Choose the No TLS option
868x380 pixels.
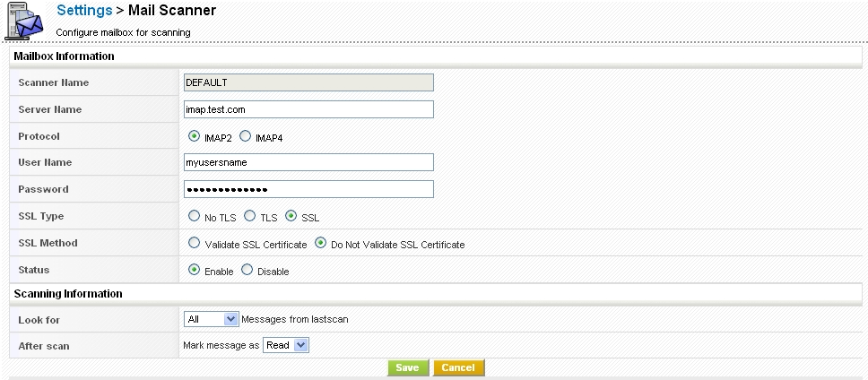tap(194, 216)
